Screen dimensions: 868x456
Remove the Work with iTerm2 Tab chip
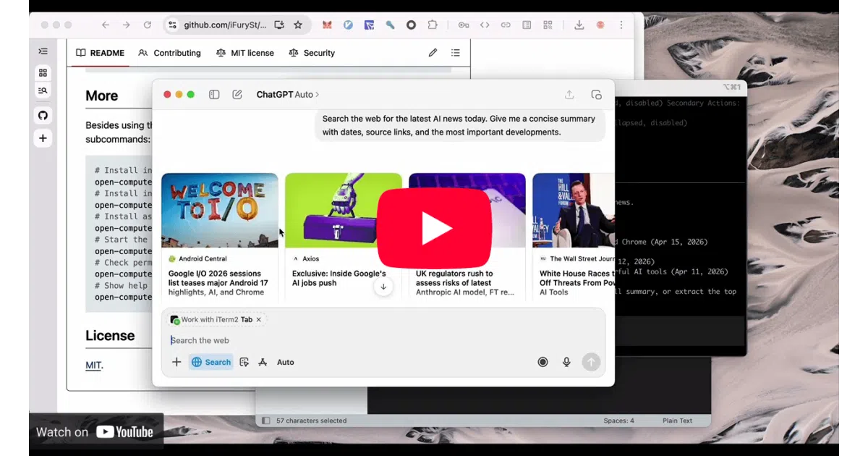click(x=259, y=319)
